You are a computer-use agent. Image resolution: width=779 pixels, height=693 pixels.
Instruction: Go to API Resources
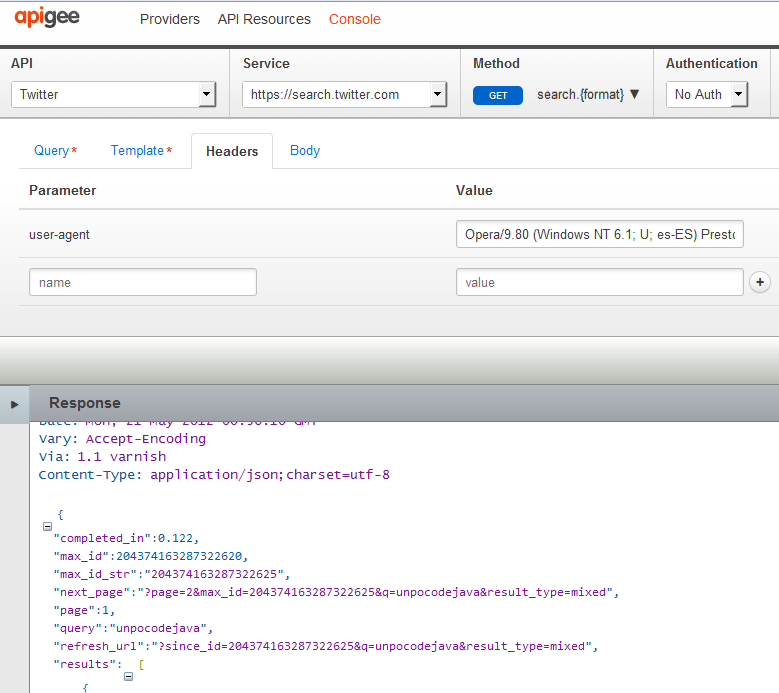tap(264, 19)
